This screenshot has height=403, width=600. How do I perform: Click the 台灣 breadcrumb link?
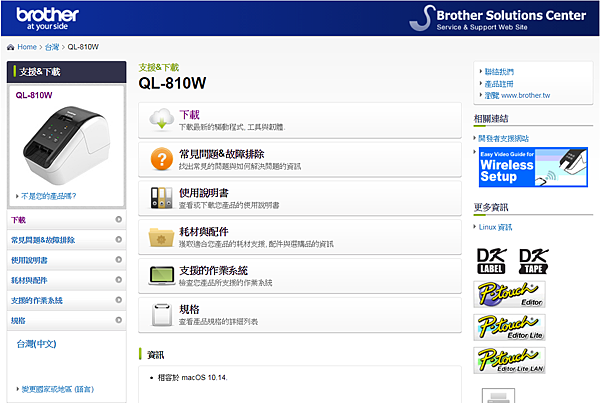pos(52,47)
